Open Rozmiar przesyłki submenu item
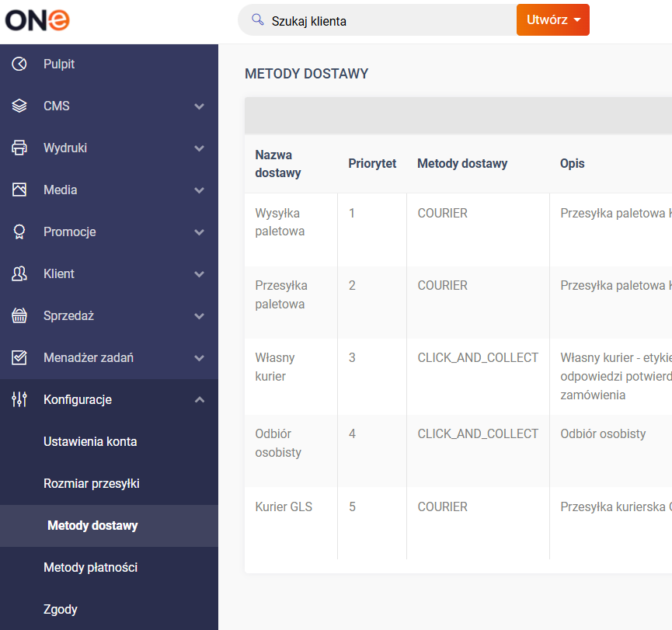 tap(109, 483)
